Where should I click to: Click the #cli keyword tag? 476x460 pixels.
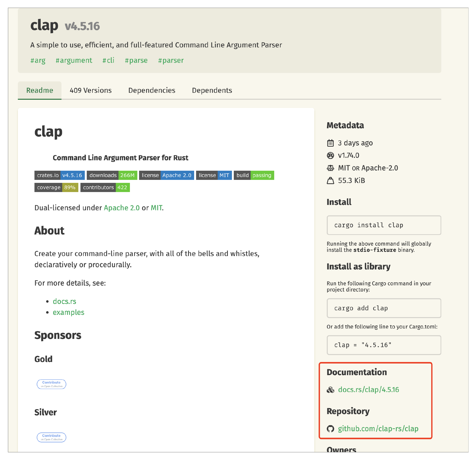click(x=108, y=60)
